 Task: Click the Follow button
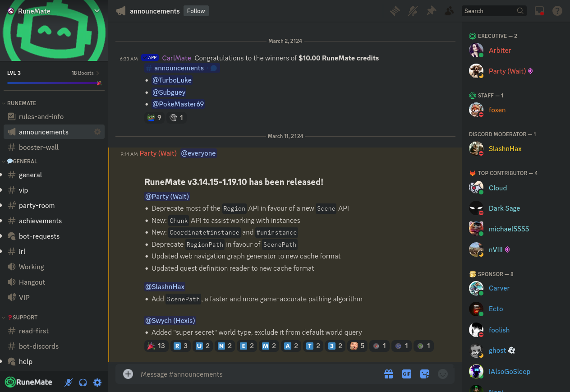196,11
